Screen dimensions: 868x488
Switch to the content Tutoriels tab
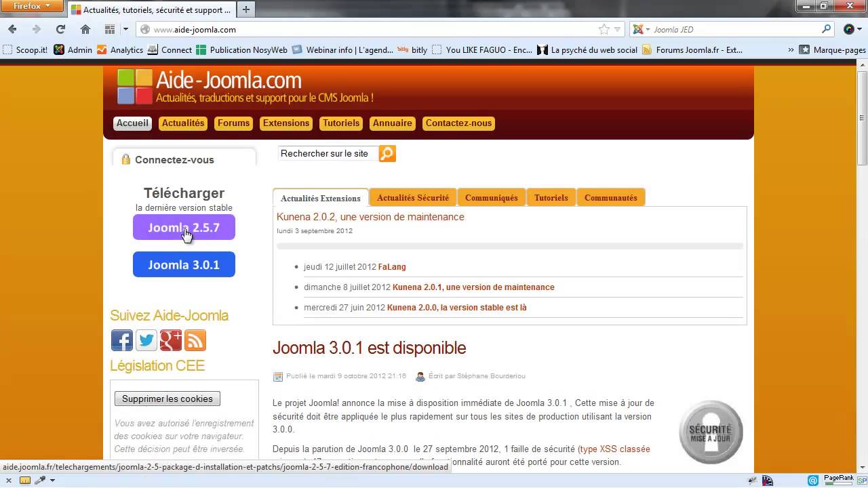coord(551,198)
